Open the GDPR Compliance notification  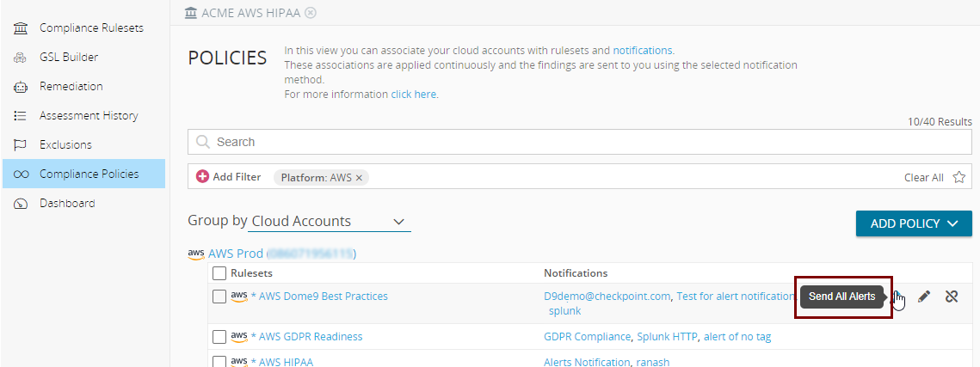588,337
